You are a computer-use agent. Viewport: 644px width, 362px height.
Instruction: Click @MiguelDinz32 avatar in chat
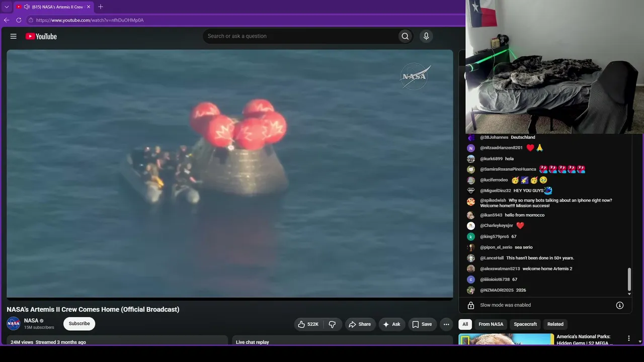(x=471, y=191)
